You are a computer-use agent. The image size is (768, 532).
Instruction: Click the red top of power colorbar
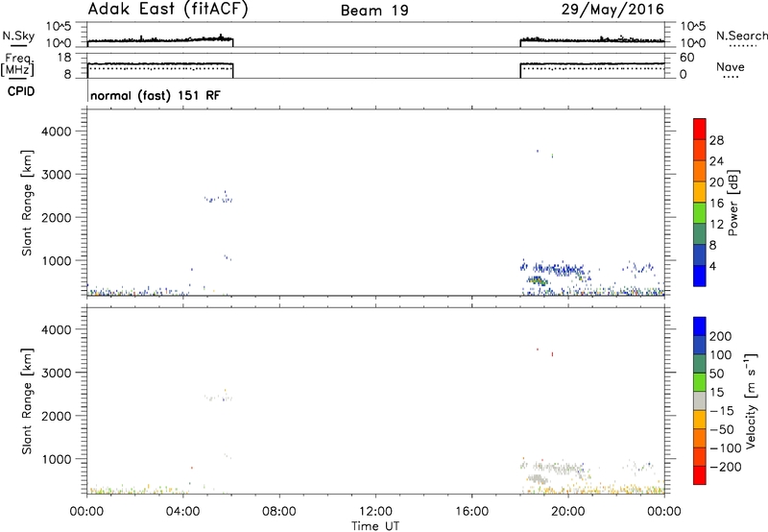[x=700, y=129]
